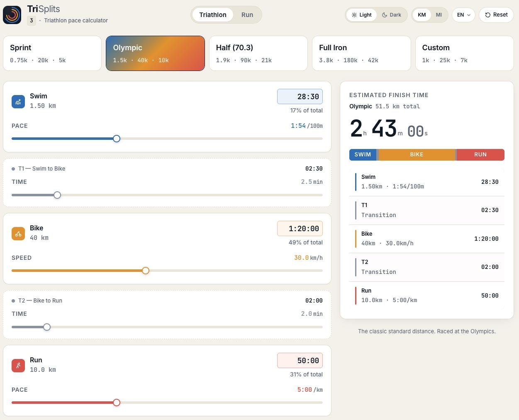This screenshot has width=519, height=420.
Task: Switch units to KM
Action: pos(422,15)
